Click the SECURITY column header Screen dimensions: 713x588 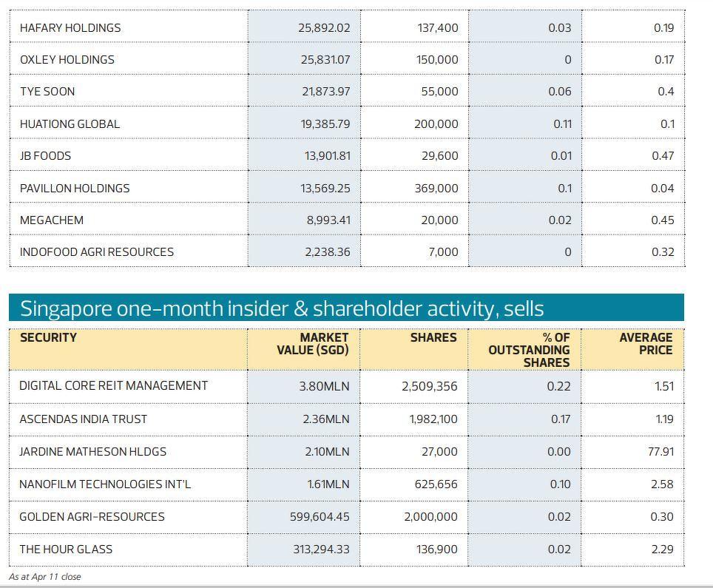click(48, 337)
